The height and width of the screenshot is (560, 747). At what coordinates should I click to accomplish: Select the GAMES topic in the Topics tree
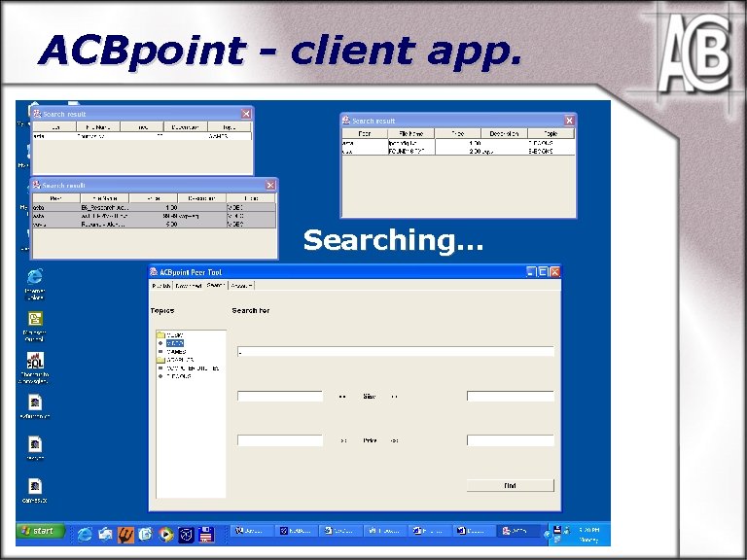click(177, 351)
